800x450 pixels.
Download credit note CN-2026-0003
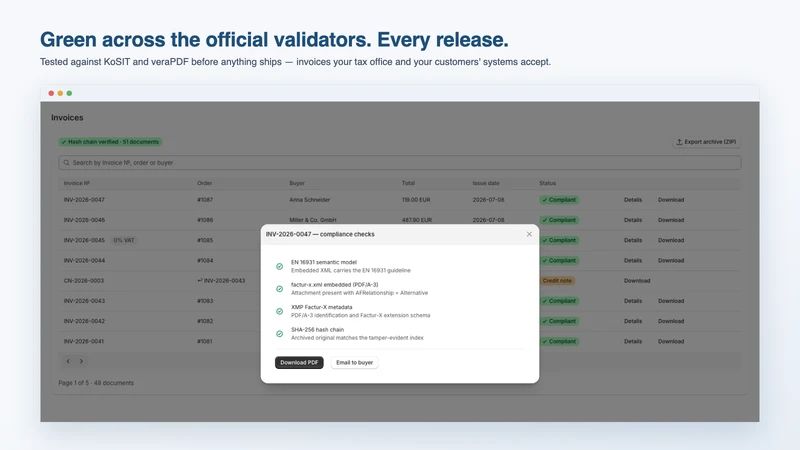click(637, 281)
